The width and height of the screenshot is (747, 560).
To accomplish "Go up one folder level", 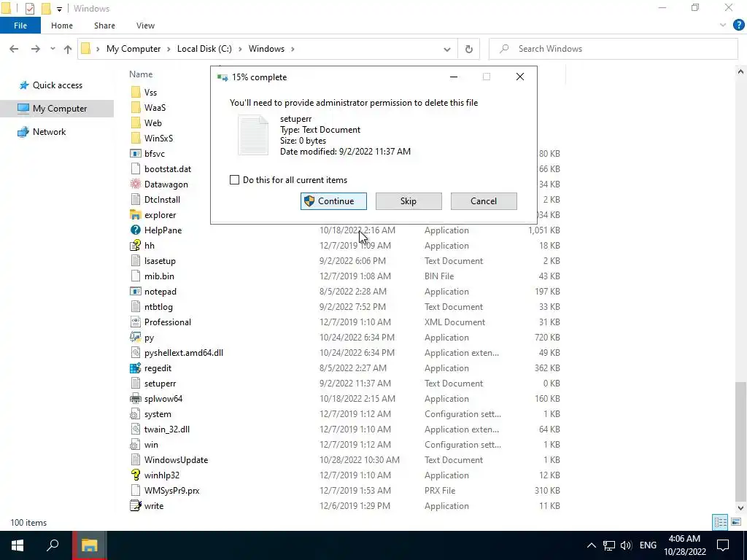I will [68, 49].
